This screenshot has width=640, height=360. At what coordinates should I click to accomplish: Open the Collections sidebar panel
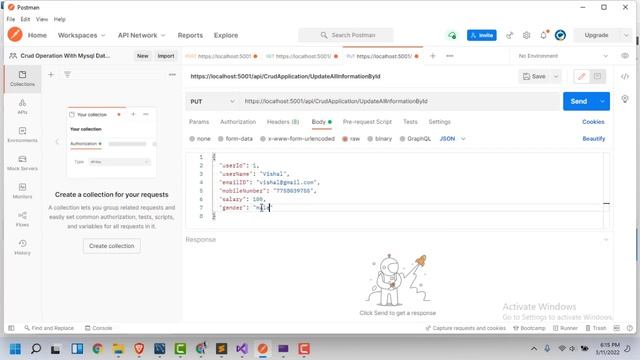click(22, 79)
